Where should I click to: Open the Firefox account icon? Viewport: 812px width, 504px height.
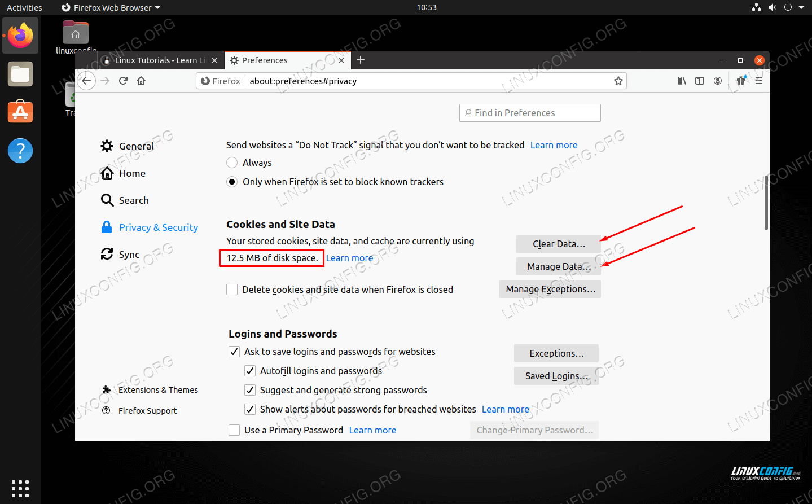click(718, 81)
